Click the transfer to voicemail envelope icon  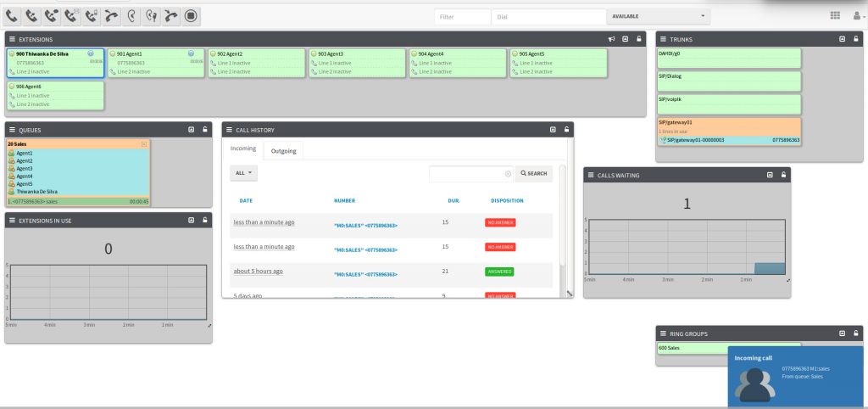click(x=71, y=17)
